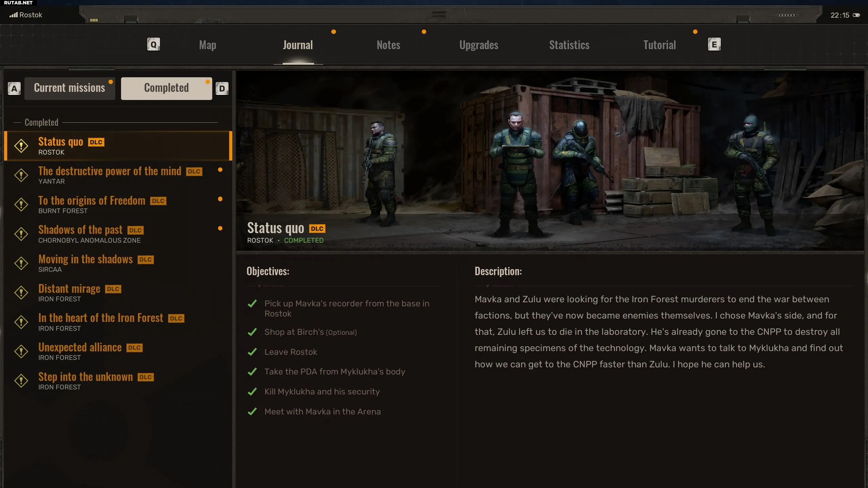Click checkmark for Pick up Mavka's recorder objective
The width and height of the screenshot is (868, 488).
pos(252,304)
